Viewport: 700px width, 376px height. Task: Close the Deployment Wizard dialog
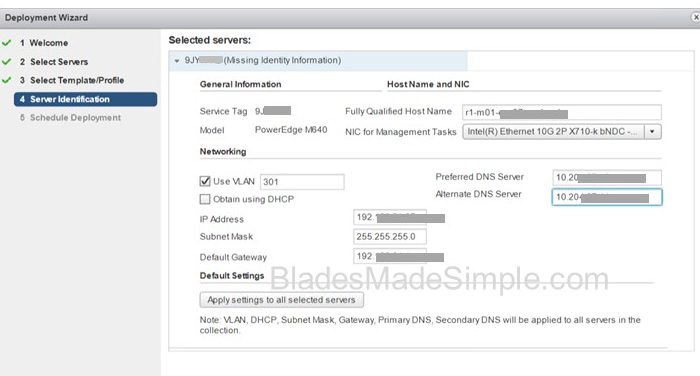[695, 17]
